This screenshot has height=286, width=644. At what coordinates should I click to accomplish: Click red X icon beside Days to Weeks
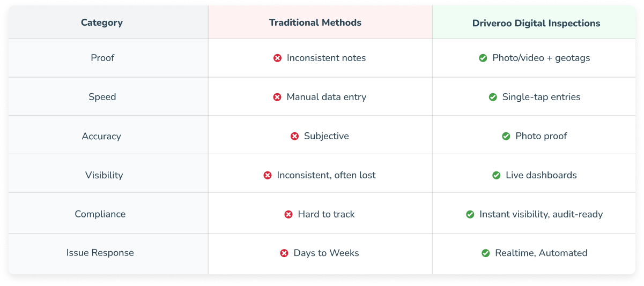click(284, 253)
